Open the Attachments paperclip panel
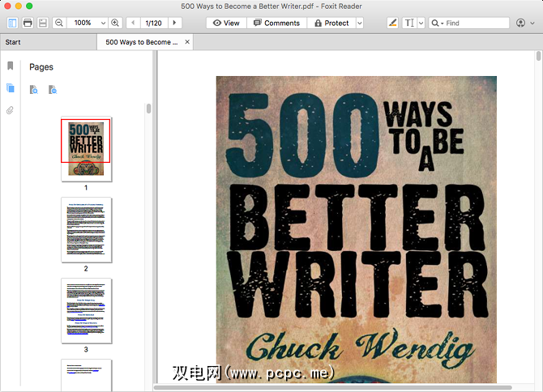 [x=10, y=110]
